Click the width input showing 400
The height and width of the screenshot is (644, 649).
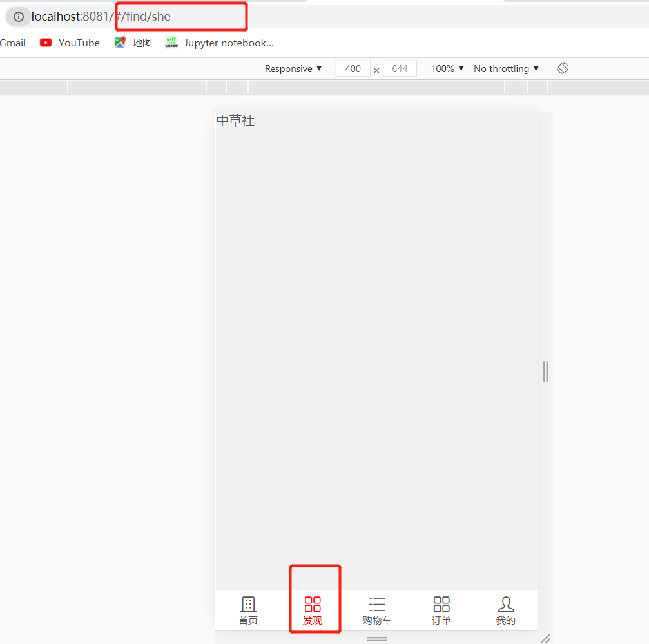tap(353, 68)
